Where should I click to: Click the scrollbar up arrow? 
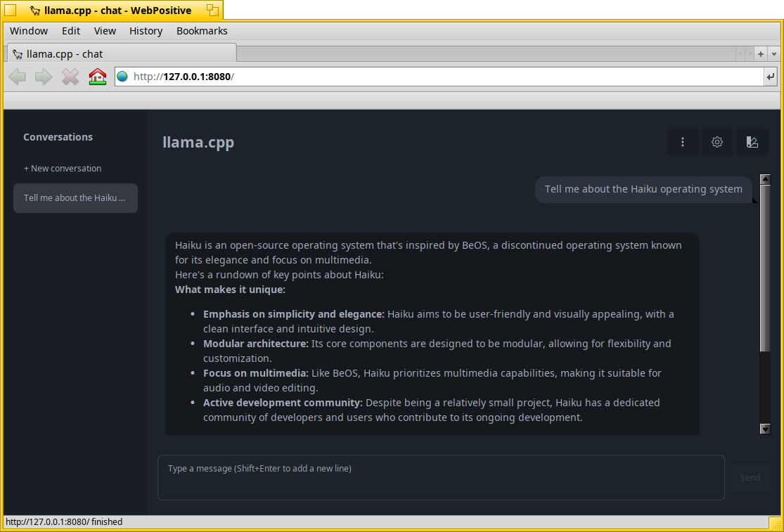coord(765,179)
